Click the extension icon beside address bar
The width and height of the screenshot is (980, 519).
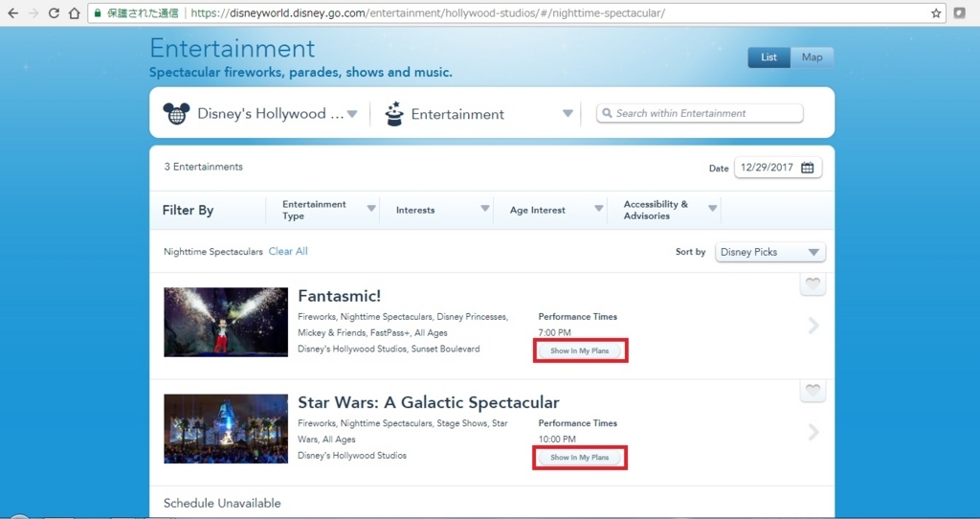click(959, 13)
